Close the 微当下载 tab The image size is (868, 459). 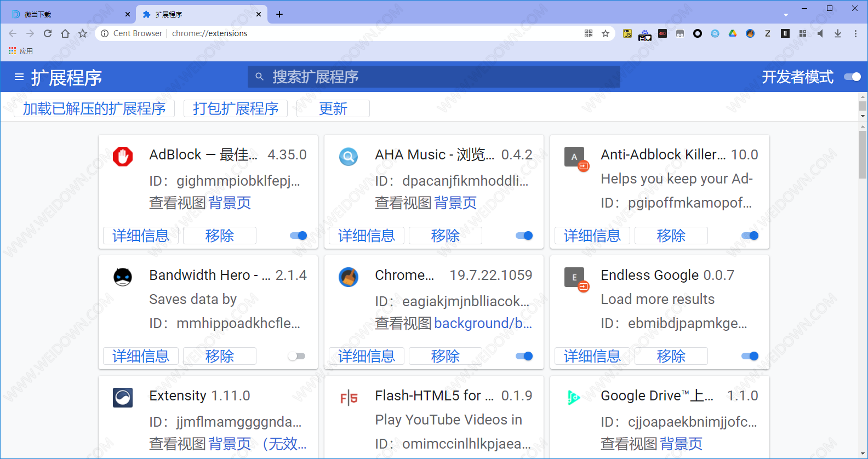[128, 15]
